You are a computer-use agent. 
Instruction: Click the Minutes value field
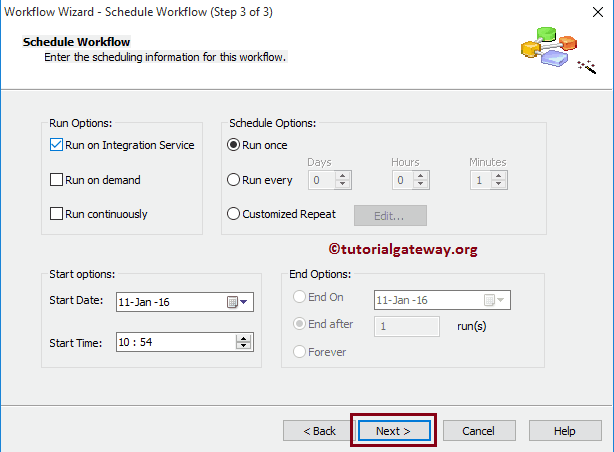[x=481, y=180]
